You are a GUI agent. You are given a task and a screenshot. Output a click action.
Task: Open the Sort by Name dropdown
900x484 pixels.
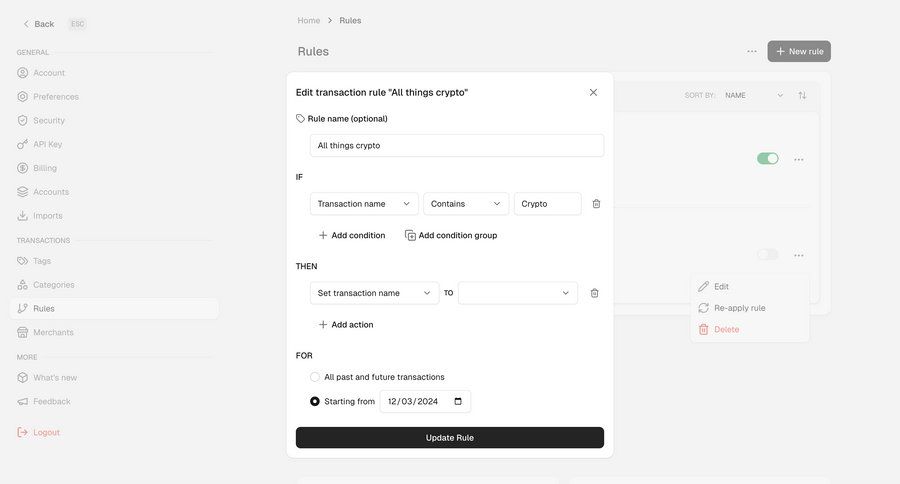(754, 95)
